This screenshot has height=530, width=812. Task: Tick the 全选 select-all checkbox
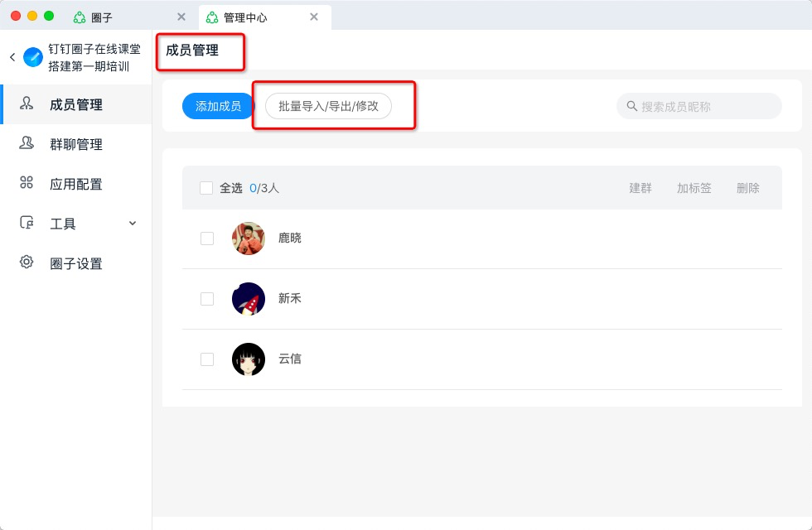206,188
